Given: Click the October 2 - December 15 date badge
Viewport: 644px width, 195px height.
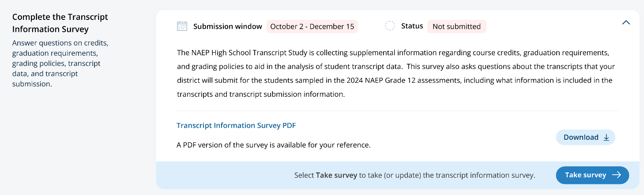Looking at the screenshot, I should point(312,27).
